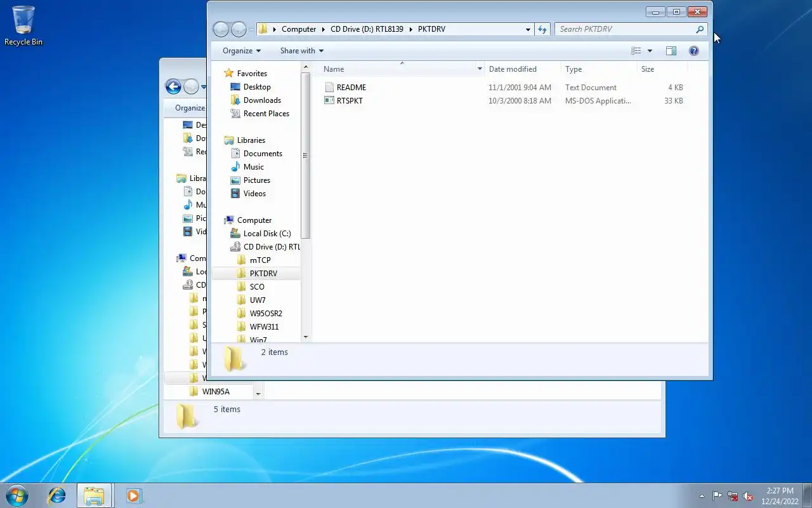Screen dimensions: 812x508
Task: Click the RTSPKT type MS-DOS Application
Action: (x=598, y=101)
